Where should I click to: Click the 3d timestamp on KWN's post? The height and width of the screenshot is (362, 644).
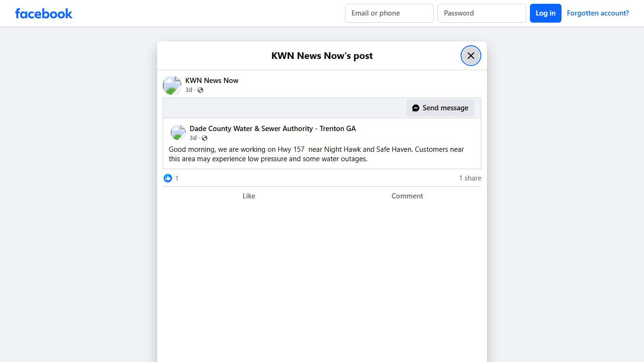189,90
